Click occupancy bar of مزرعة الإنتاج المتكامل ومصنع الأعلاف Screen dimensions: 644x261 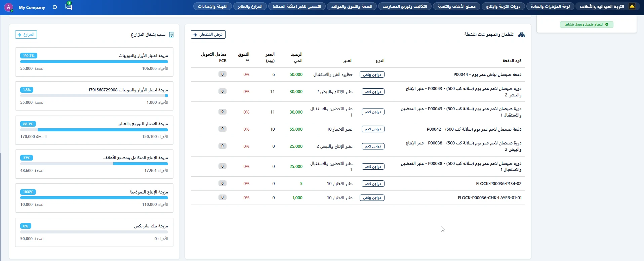[x=94, y=164]
